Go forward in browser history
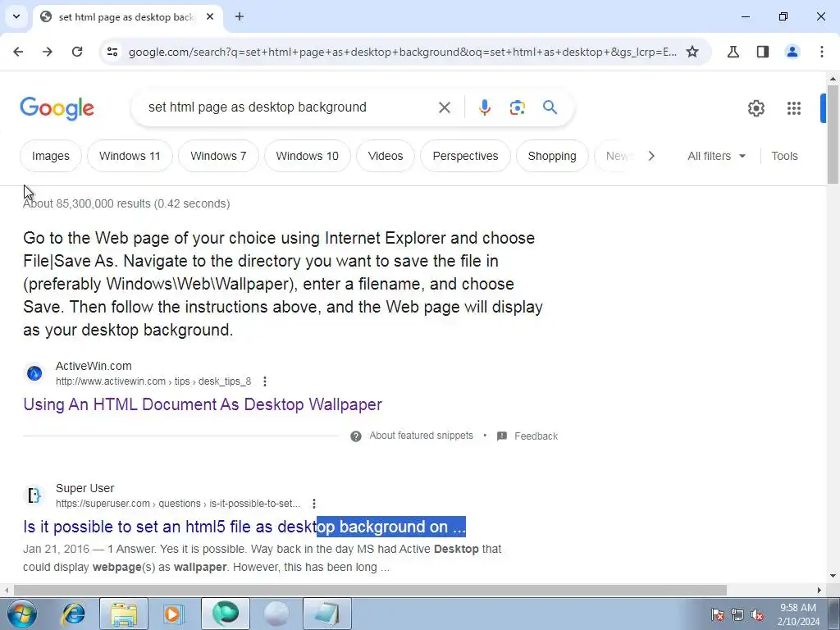The image size is (840, 630). (x=48, y=52)
